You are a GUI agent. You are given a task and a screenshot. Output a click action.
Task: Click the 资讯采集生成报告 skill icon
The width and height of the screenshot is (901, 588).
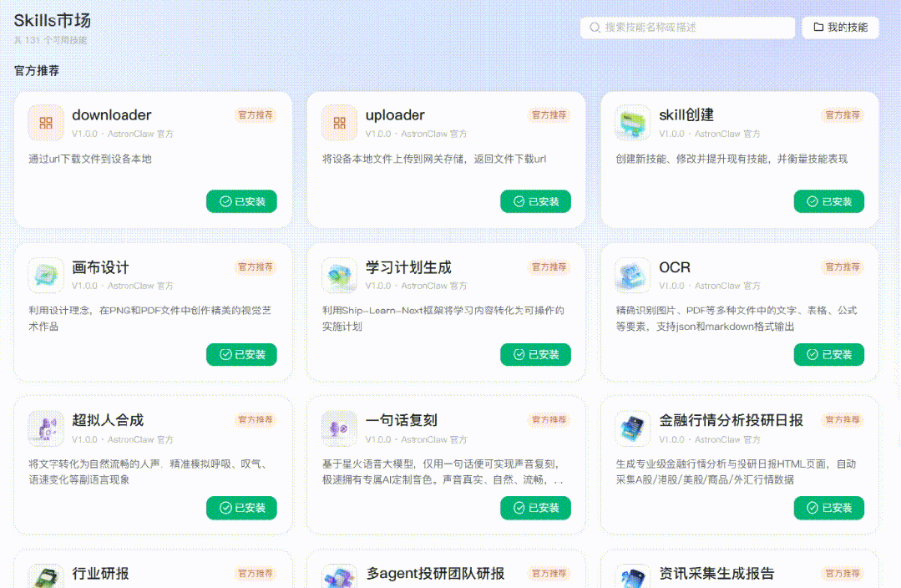pos(633,576)
